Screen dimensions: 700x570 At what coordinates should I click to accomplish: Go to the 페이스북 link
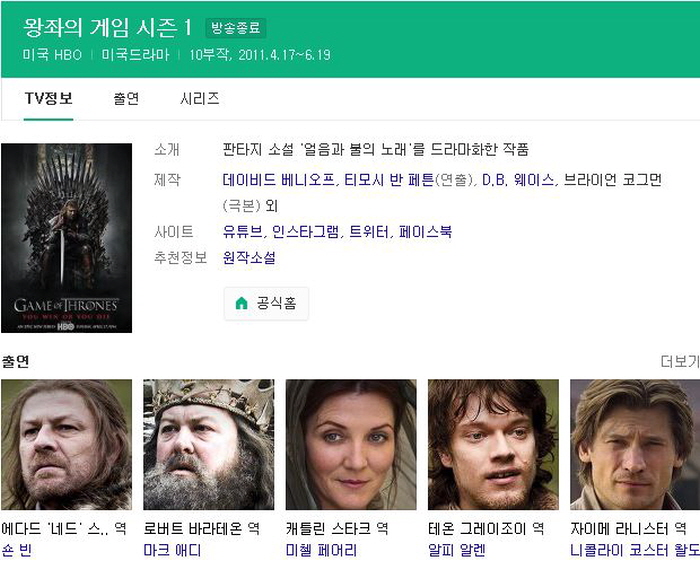click(x=424, y=232)
